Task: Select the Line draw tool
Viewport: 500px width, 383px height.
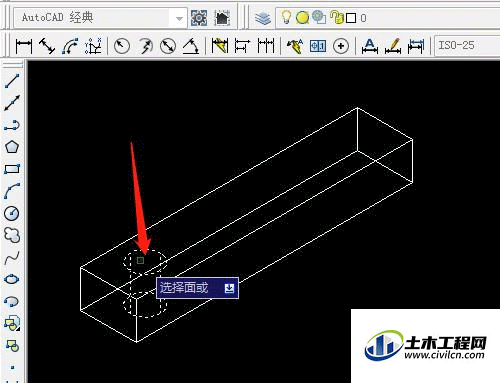Action: [x=12, y=81]
